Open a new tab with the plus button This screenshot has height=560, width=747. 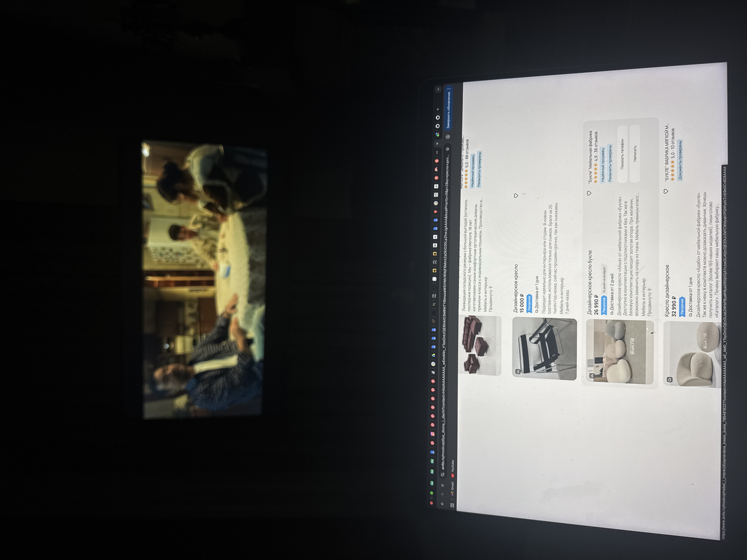coord(438,109)
